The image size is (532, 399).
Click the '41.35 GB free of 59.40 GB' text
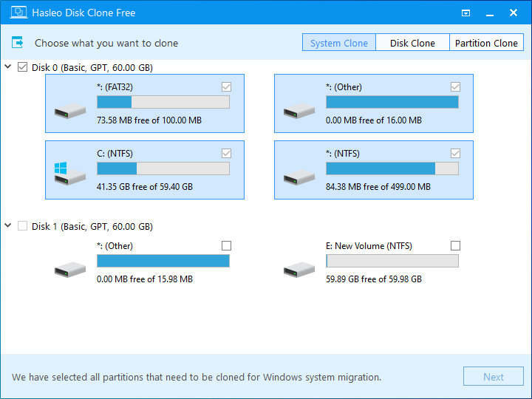[x=145, y=187]
